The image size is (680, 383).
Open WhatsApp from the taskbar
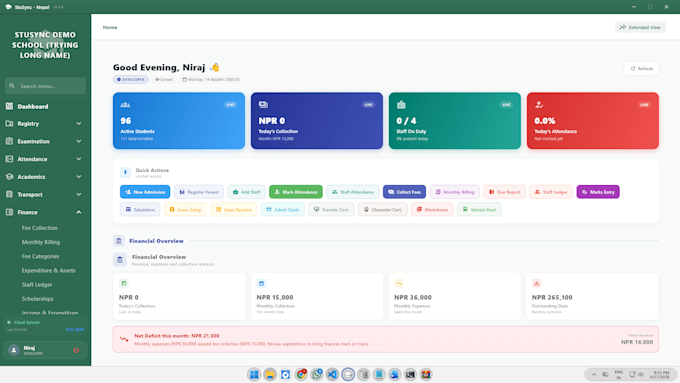[317, 374]
